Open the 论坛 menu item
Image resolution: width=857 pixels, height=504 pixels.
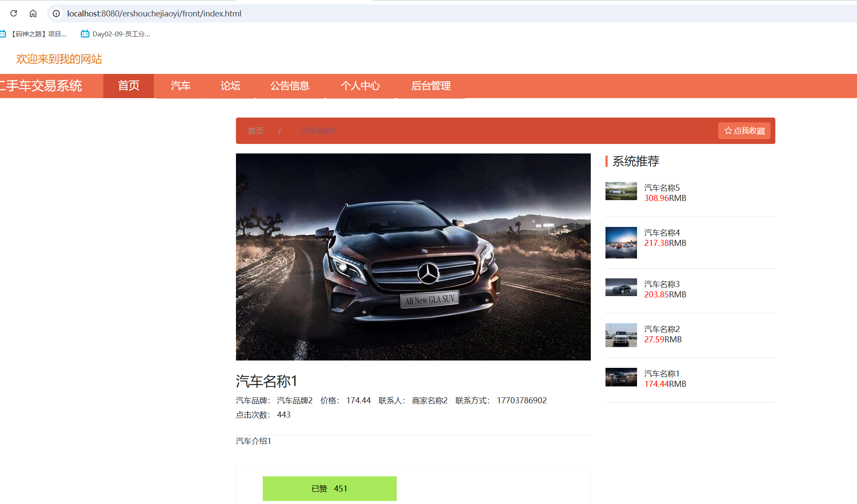[x=230, y=86]
